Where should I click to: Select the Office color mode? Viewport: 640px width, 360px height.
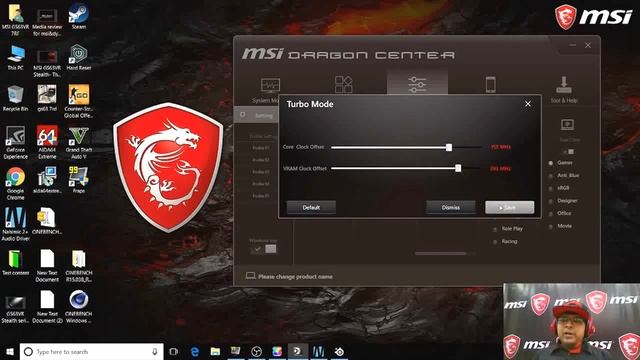click(560, 213)
